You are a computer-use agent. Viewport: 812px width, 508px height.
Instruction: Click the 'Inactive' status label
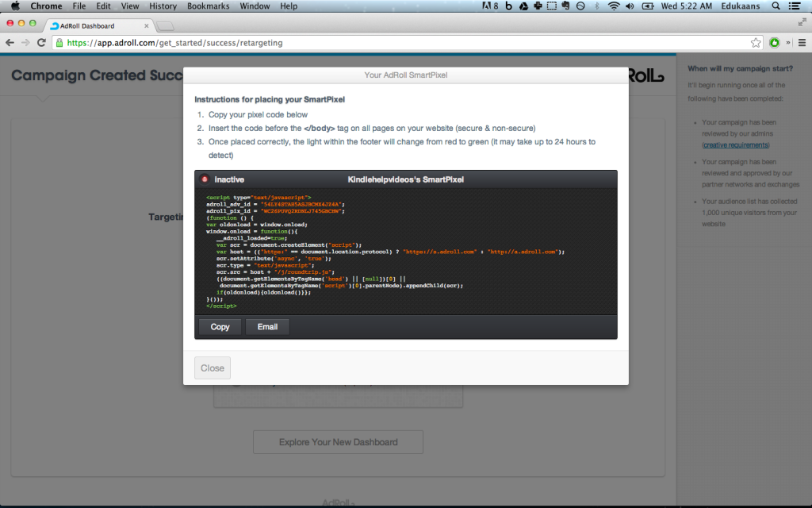229,179
